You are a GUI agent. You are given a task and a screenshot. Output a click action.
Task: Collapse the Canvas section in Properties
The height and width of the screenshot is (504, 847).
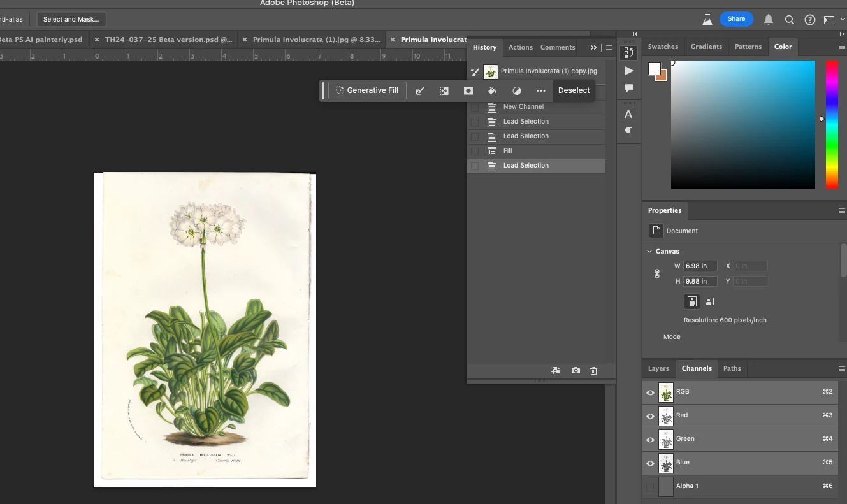(649, 251)
